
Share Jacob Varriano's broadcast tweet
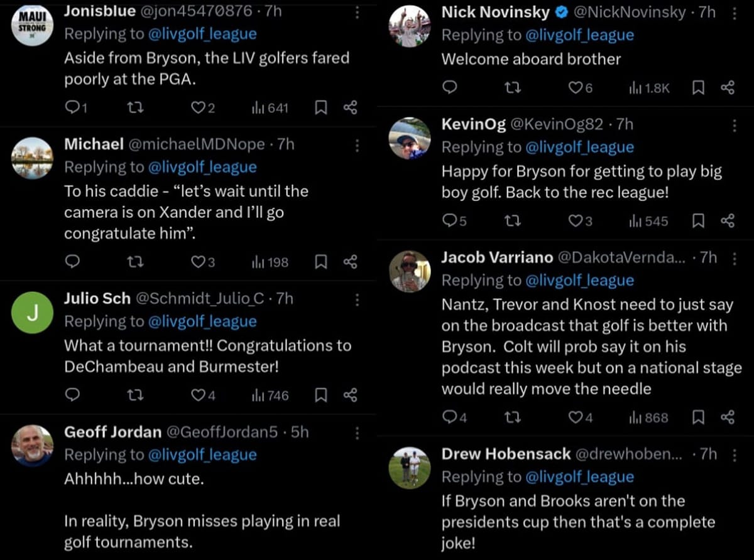[728, 417]
